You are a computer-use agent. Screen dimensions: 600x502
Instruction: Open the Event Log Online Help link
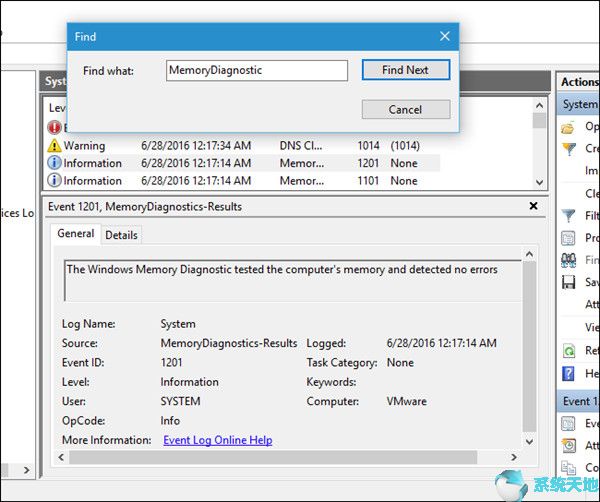pyautogui.click(x=218, y=440)
